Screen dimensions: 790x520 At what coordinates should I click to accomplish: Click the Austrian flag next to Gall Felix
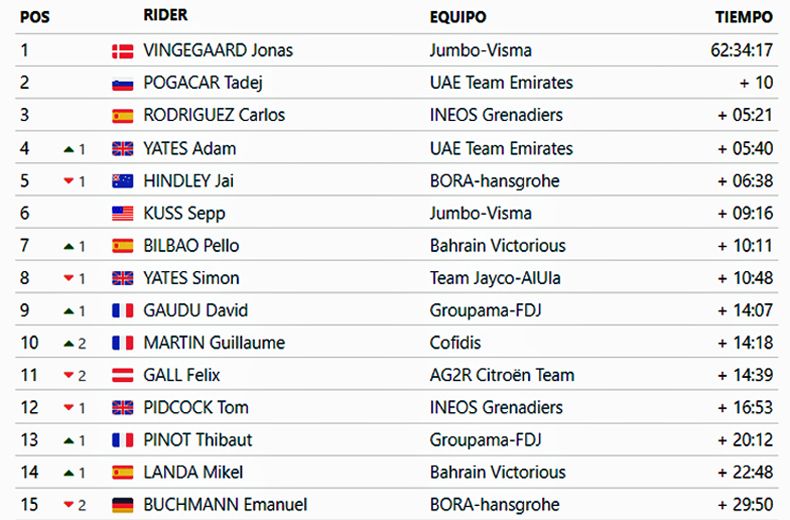122,375
